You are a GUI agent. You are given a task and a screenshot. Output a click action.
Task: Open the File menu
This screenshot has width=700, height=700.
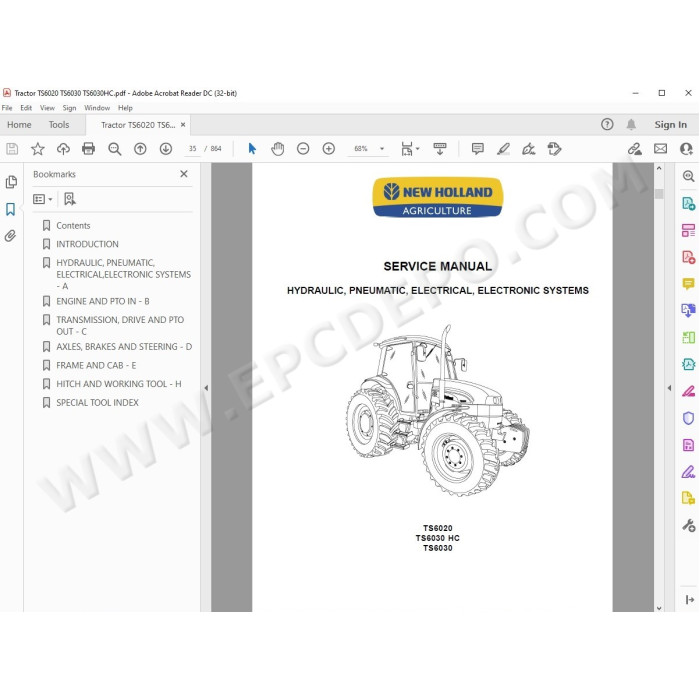tap(7, 108)
